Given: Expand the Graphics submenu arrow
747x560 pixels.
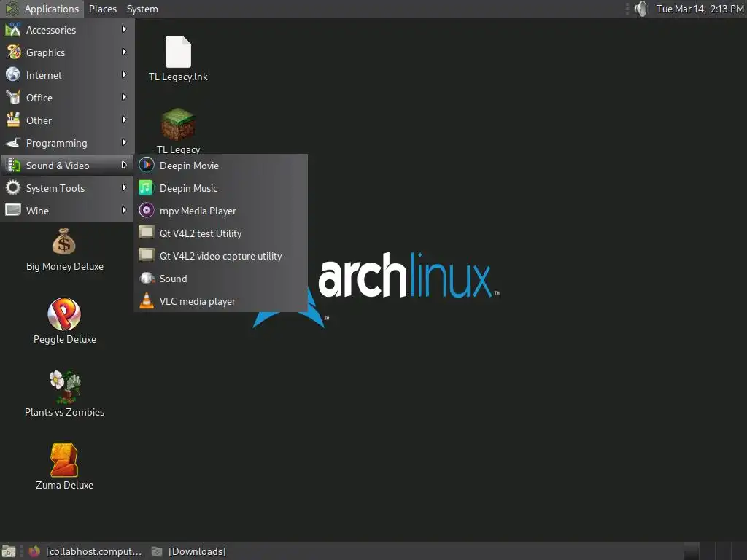Looking at the screenshot, I should [124, 52].
